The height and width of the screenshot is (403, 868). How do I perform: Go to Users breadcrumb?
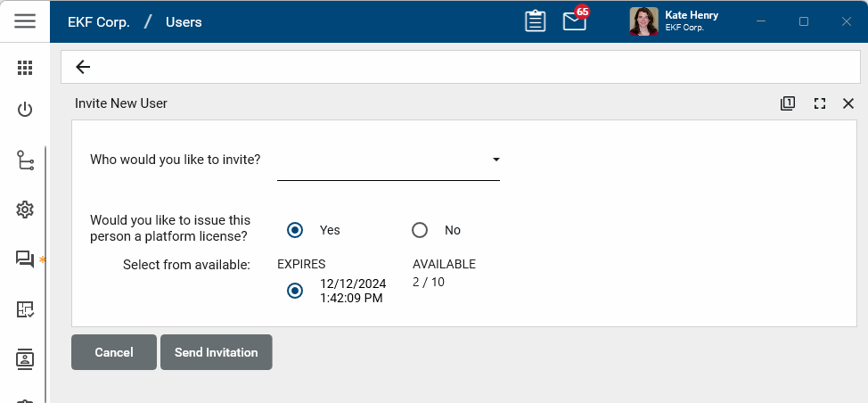[x=184, y=21]
